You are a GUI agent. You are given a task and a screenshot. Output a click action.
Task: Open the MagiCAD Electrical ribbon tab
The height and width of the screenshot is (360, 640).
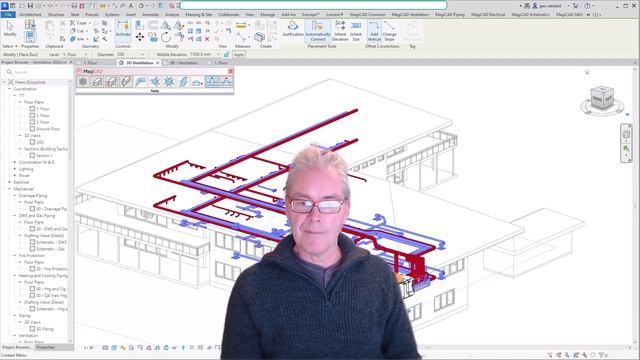(488, 14)
